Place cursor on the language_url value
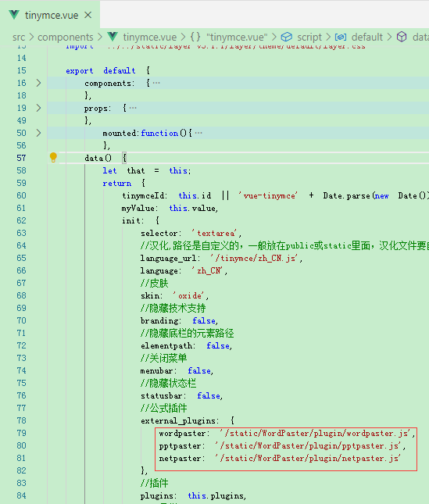Viewport: 429px width, 504px height. coord(256,258)
